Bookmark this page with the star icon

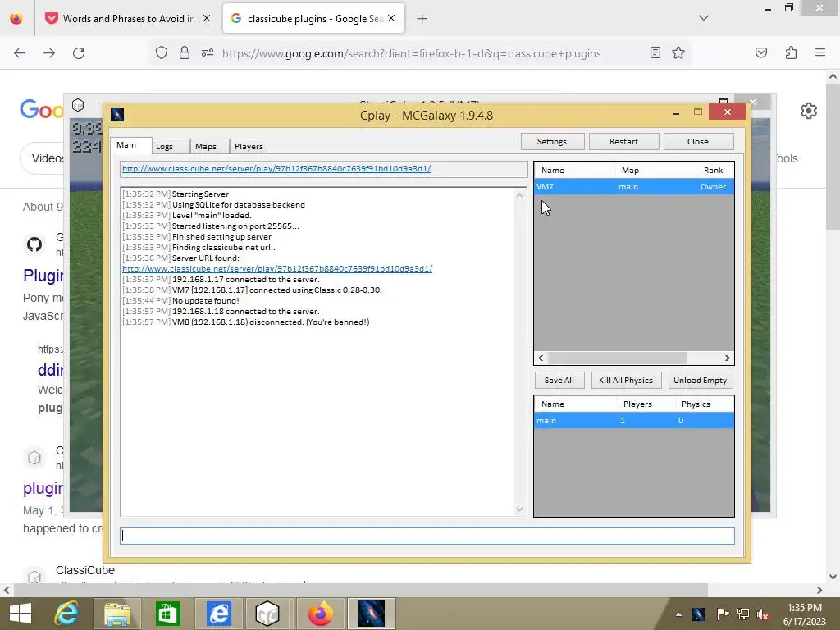click(x=678, y=52)
